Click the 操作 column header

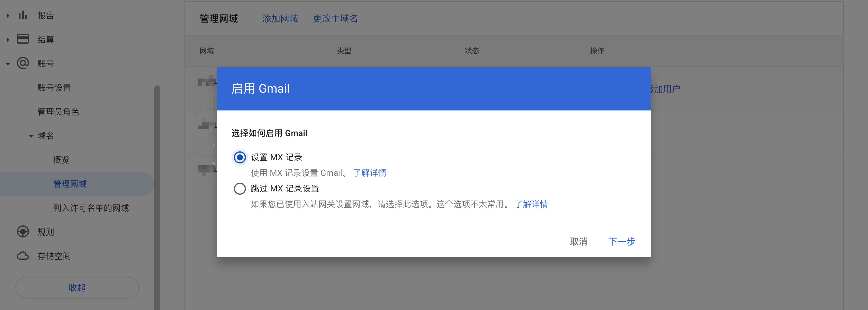(x=597, y=51)
